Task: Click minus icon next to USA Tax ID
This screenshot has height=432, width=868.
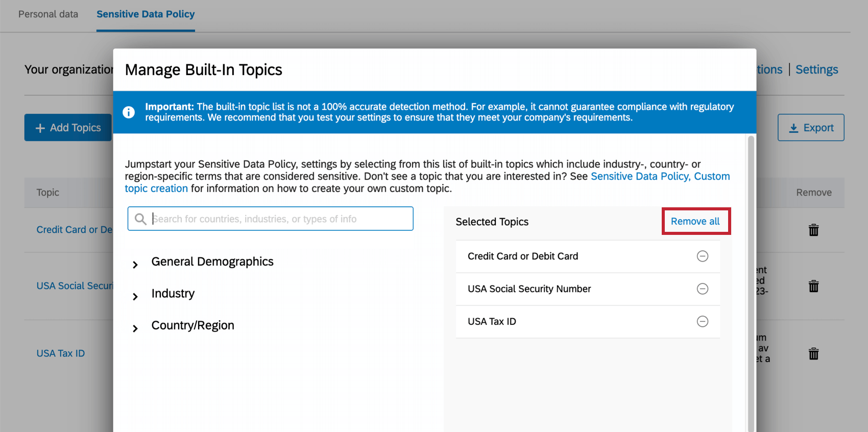Action: click(703, 322)
